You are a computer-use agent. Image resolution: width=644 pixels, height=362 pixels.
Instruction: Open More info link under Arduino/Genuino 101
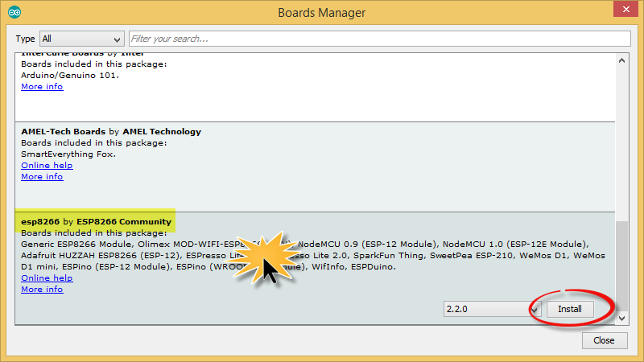[42, 87]
